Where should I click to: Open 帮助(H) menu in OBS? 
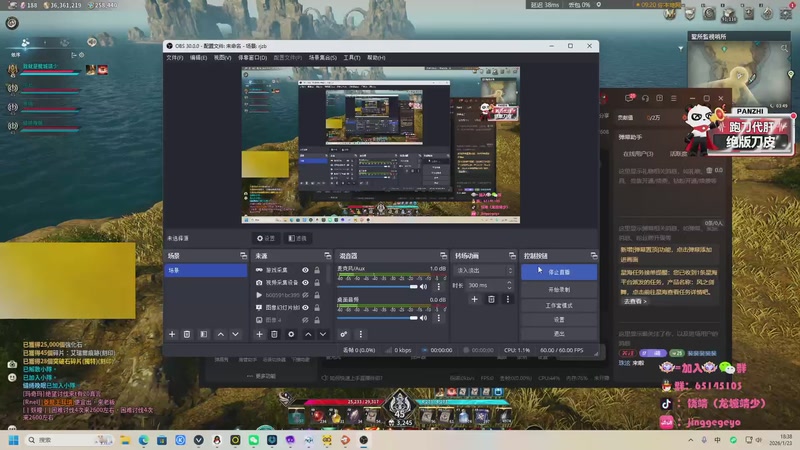[376, 58]
